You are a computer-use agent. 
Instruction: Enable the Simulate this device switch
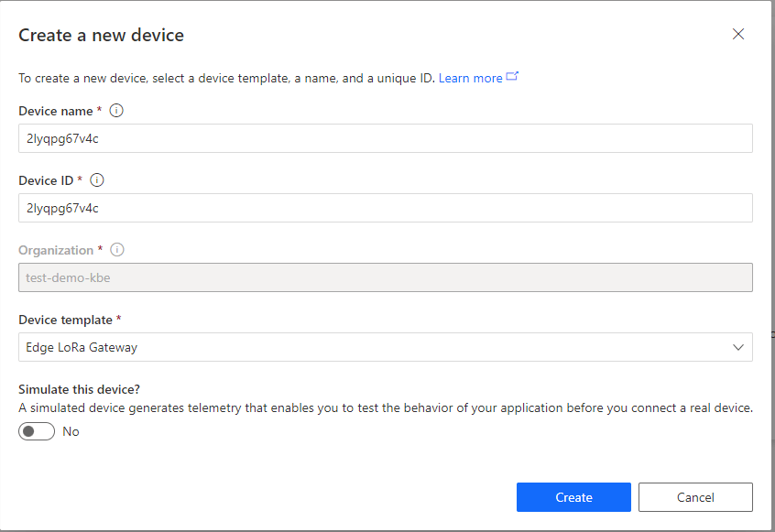(37, 431)
